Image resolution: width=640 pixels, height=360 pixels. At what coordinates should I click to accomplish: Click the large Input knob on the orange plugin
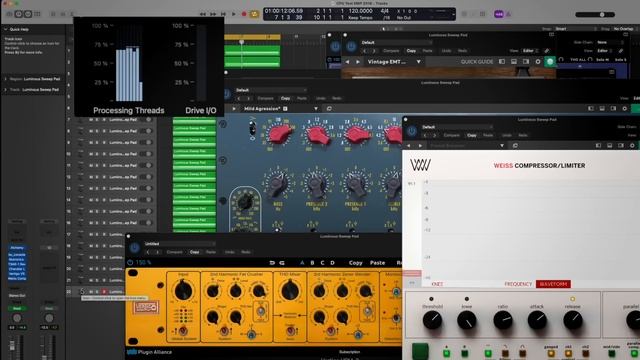coord(183,291)
